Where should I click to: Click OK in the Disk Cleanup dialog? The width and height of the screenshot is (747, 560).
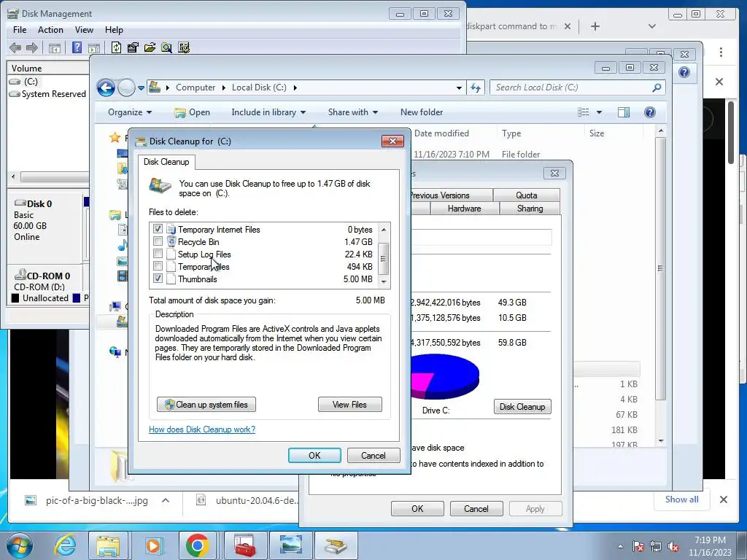pyautogui.click(x=314, y=455)
